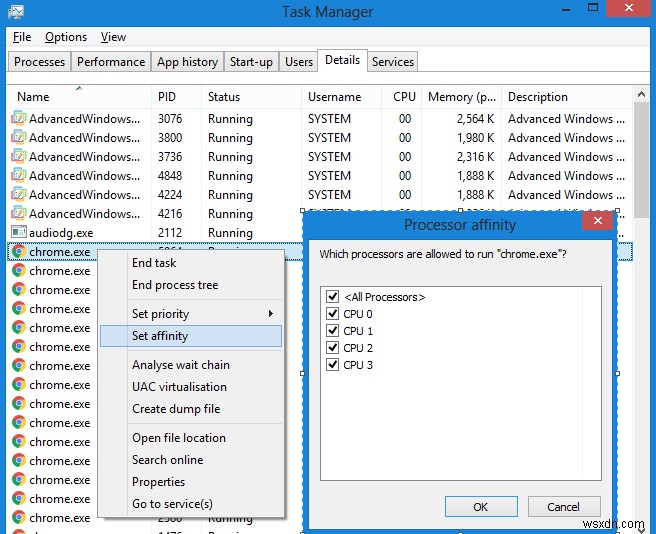Toggle the CPU 1 checkbox
Image resolution: width=656 pixels, height=534 pixels.
coord(333,331)
